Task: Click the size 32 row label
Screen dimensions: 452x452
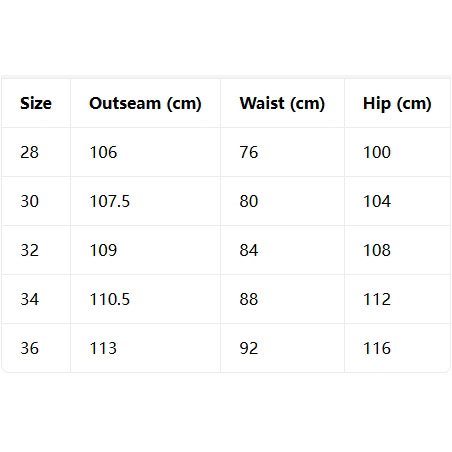Action: point(30,250)
